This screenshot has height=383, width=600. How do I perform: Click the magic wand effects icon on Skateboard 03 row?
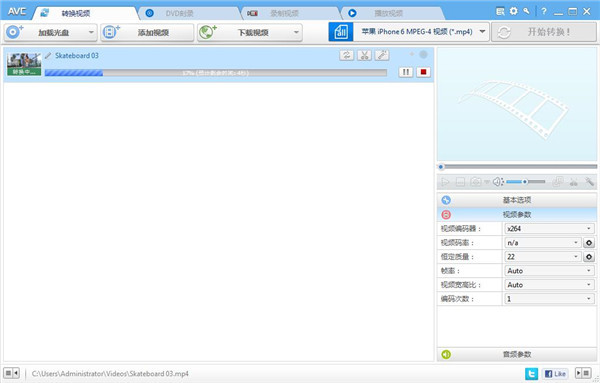[382, 55]
